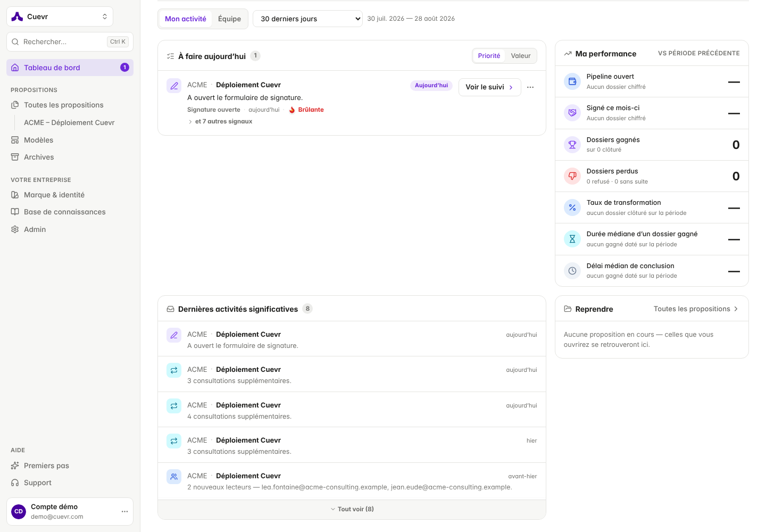The height and width of the screenshot is (532, 766).
Task: Click the Délai médian de conclusion clock icon
Action: pos(572,270)
